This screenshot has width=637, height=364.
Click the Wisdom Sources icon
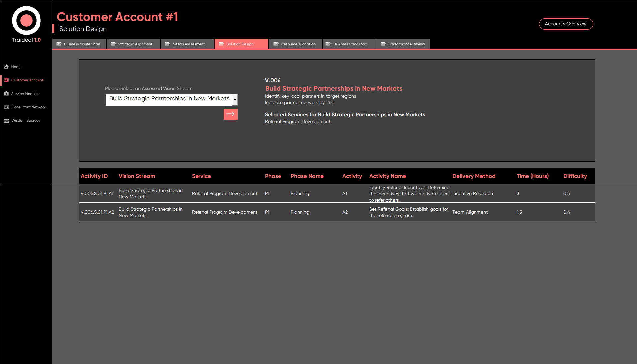pyautogui.click(x=6, y=121)
